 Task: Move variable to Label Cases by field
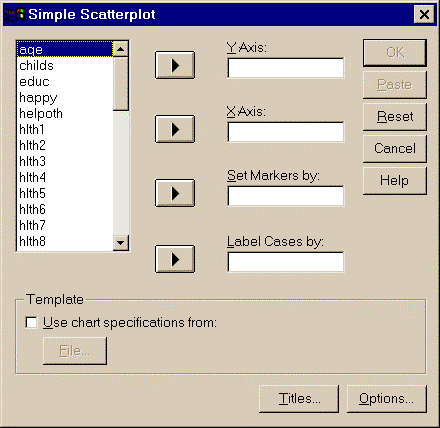[175, 259]
